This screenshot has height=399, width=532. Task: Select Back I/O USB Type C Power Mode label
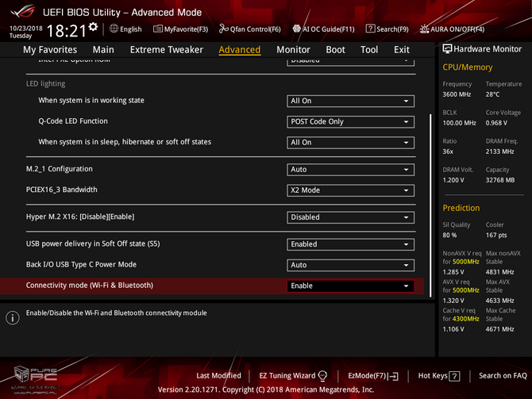81,264
